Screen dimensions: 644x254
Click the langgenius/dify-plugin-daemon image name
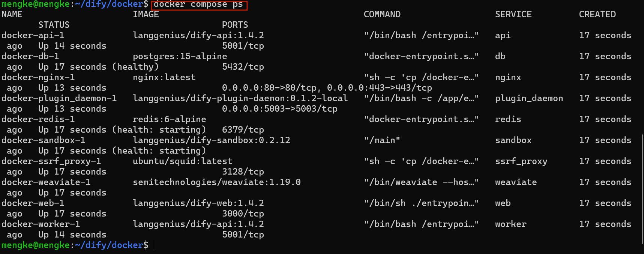[x=240, y=98]
